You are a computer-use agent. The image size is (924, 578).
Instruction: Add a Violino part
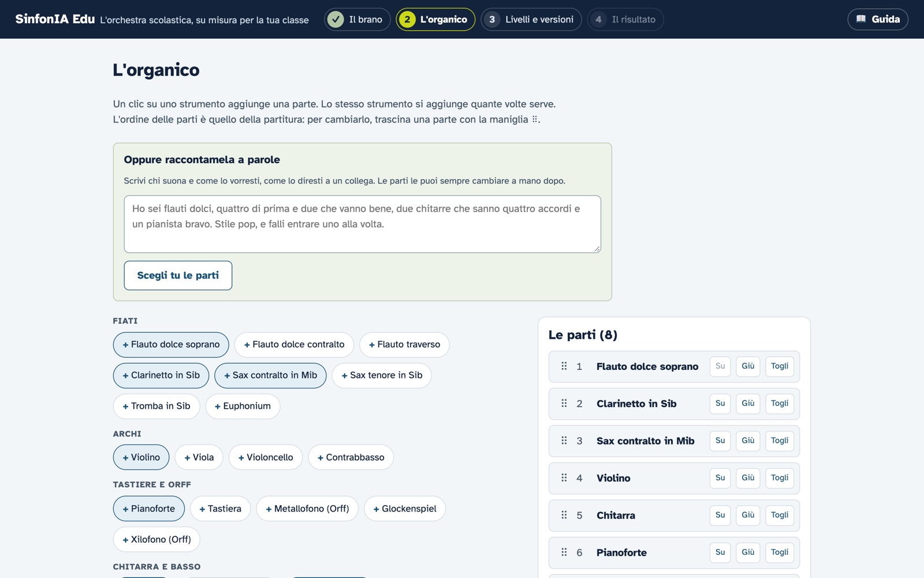coord(141,457)
